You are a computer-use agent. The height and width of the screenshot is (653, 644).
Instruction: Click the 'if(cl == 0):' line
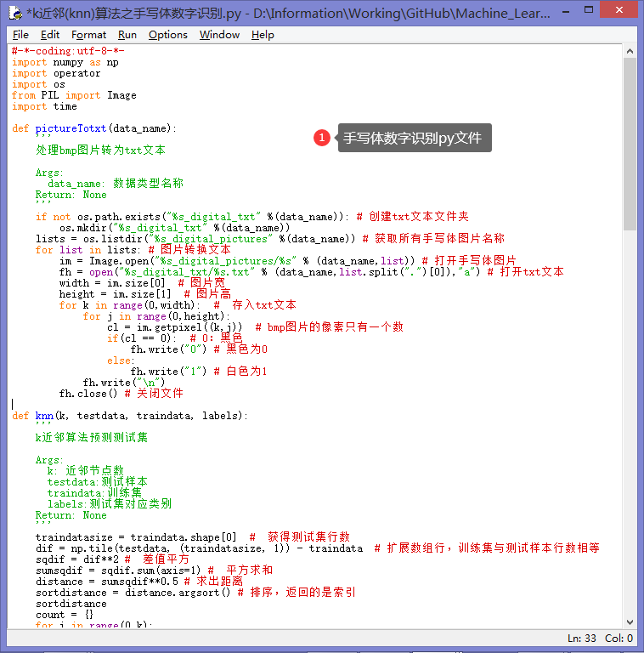tap(174, 338)
